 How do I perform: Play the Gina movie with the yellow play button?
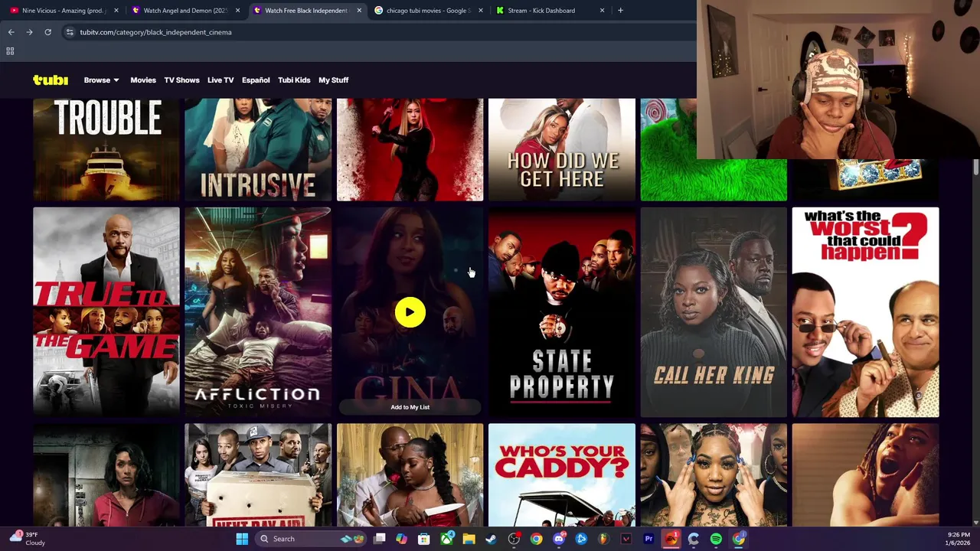(x=410, y=312)
